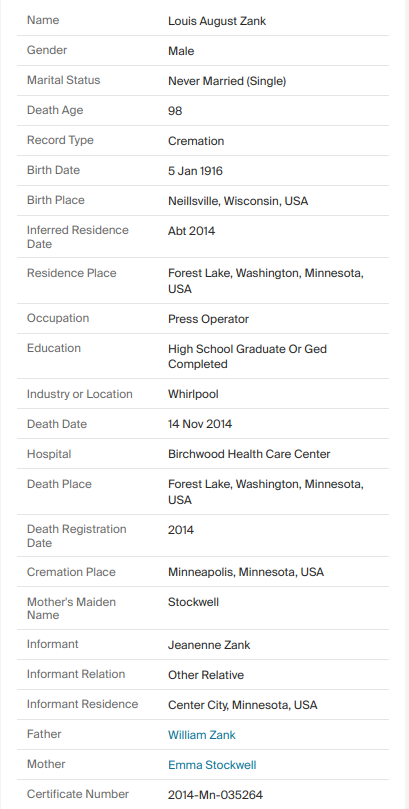Click the occupation value Press Operator

208,319
